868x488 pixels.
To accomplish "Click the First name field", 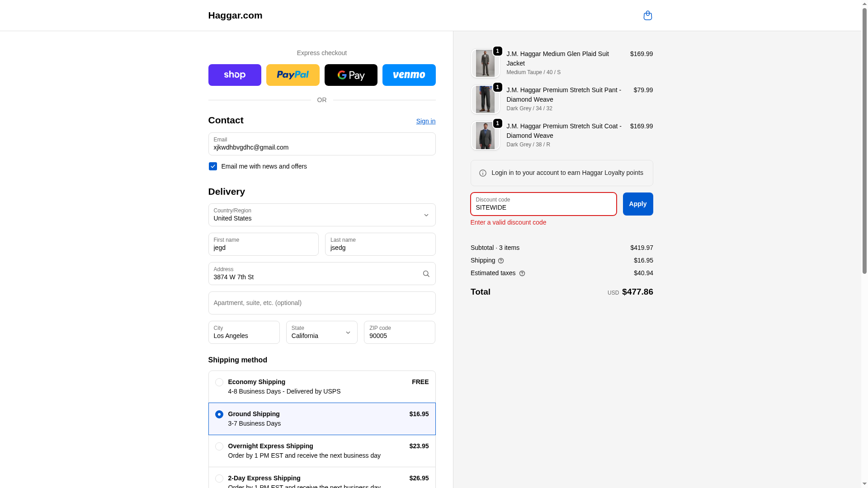I will point(264,244).
